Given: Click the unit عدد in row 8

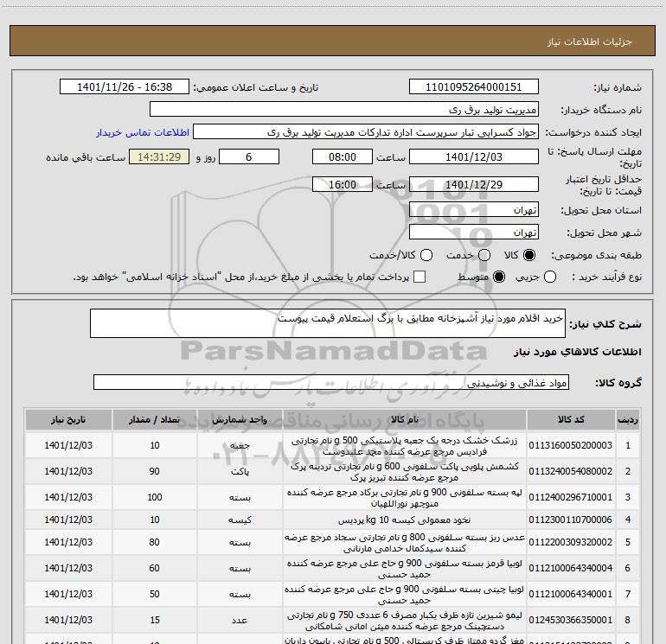Looking at the screenshot, I should tap(240, 620).
